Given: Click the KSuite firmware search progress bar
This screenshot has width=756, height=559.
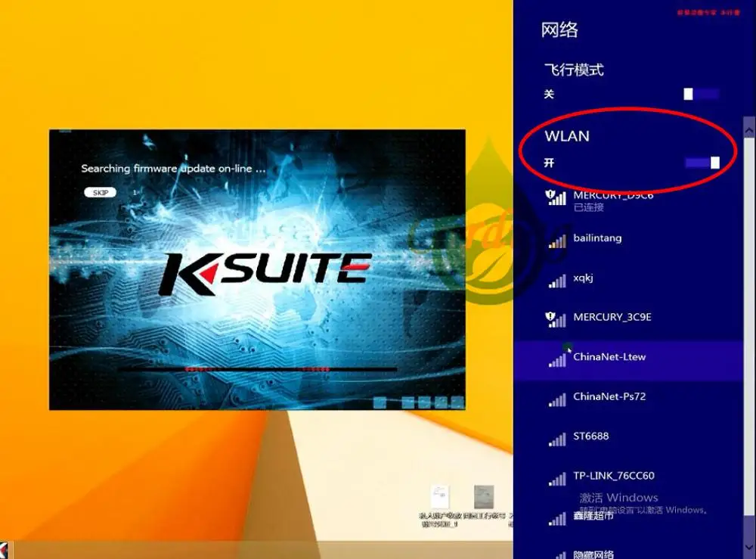Looking at the screenshot, I should click(258, 369).
